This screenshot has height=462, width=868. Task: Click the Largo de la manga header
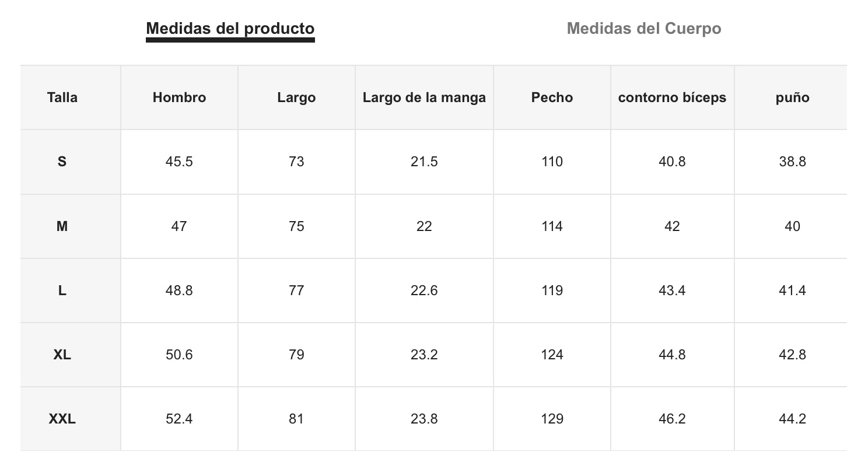pos(424,97)
